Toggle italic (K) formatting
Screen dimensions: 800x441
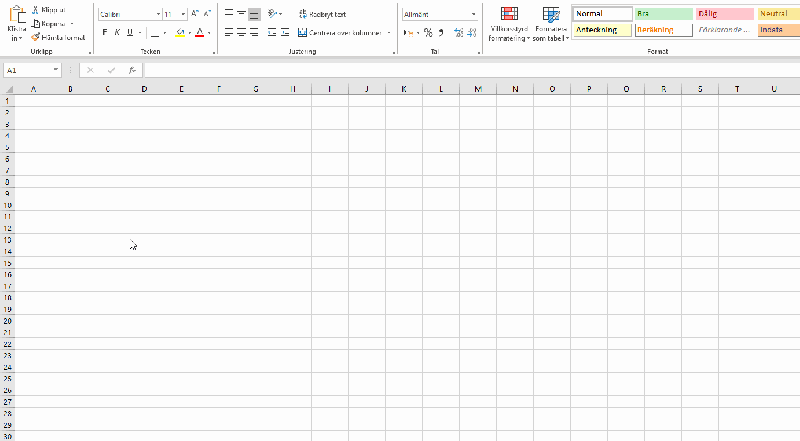[117, 33]
